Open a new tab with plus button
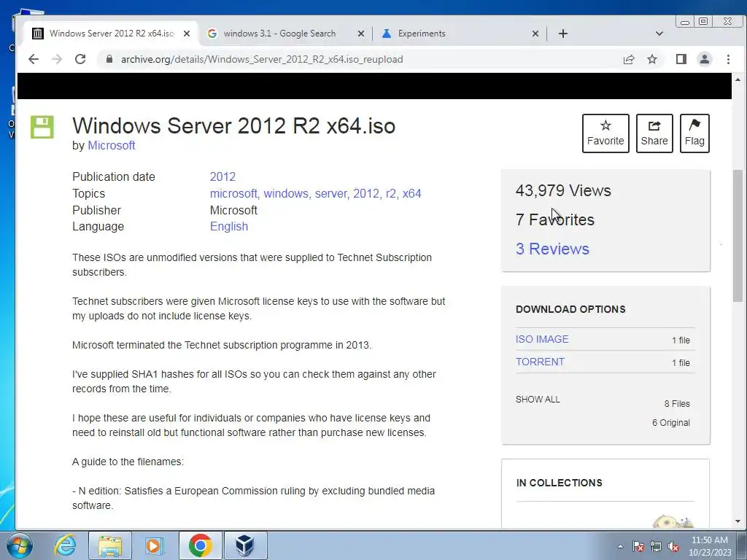The image size is (747, 560). (562, 34)
